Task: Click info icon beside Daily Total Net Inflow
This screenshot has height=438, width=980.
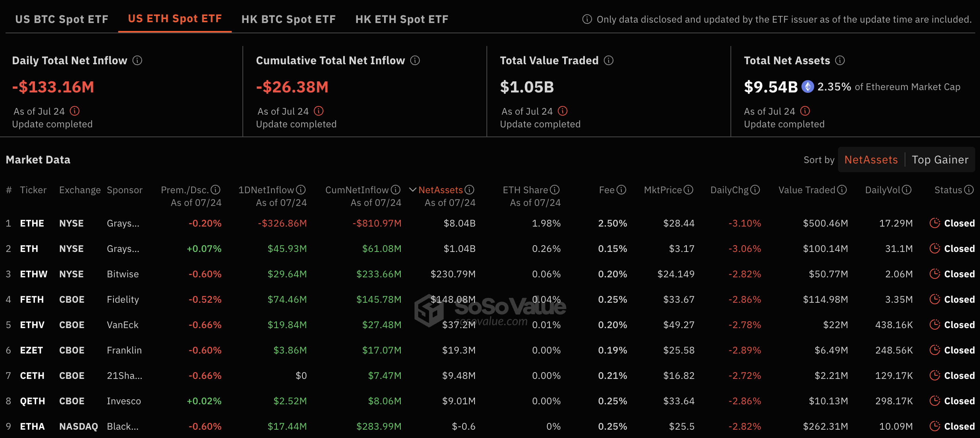Action: tap(137, 60)
